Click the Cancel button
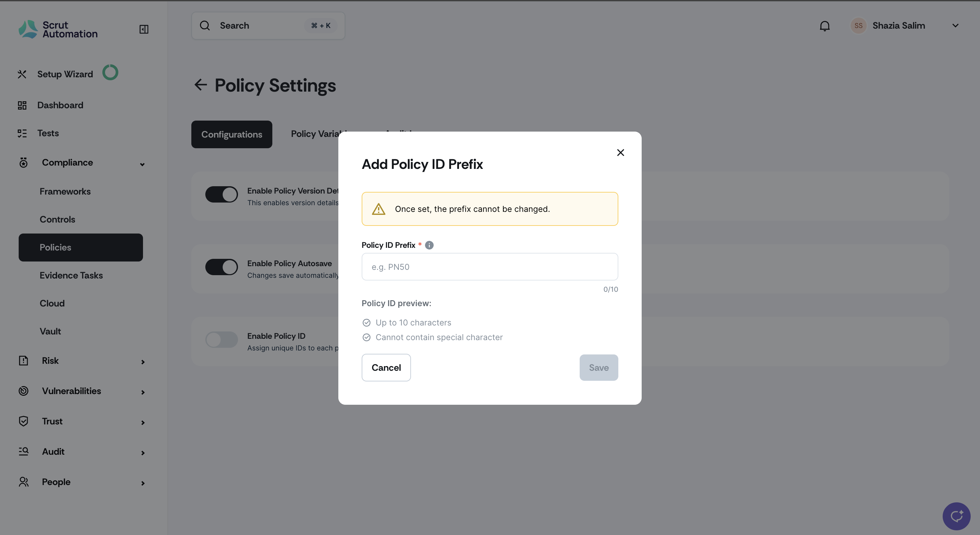The image size is (980, 535). point(386,367)
